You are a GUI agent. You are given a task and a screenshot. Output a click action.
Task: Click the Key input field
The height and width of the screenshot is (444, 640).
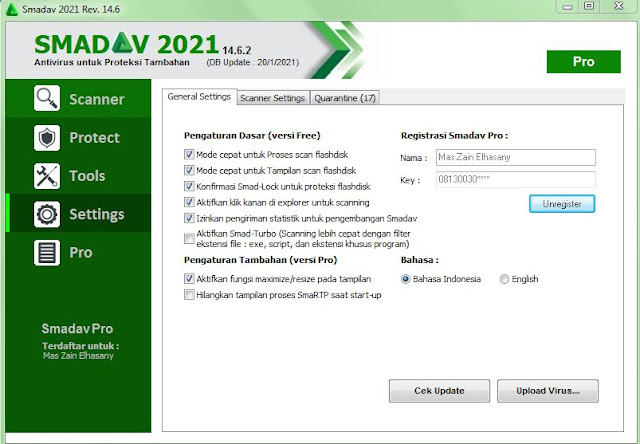pos(516,180)
